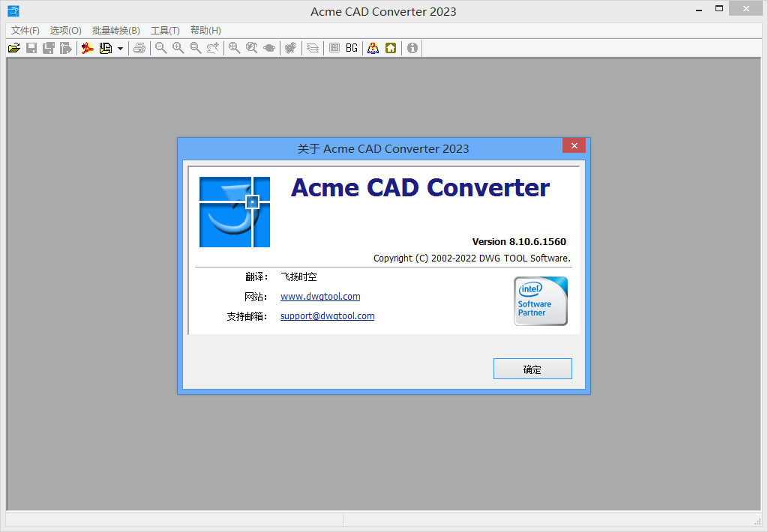Screen dimensions: 768x532
Task: Close the About dialog with red X
Action: 574,145
